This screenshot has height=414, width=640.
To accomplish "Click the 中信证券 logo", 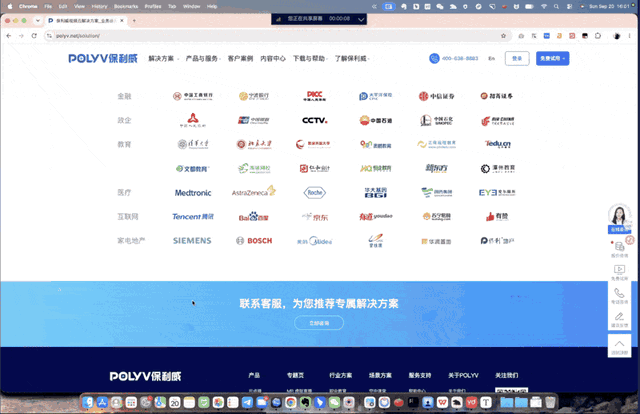I will tap(436, 96).
